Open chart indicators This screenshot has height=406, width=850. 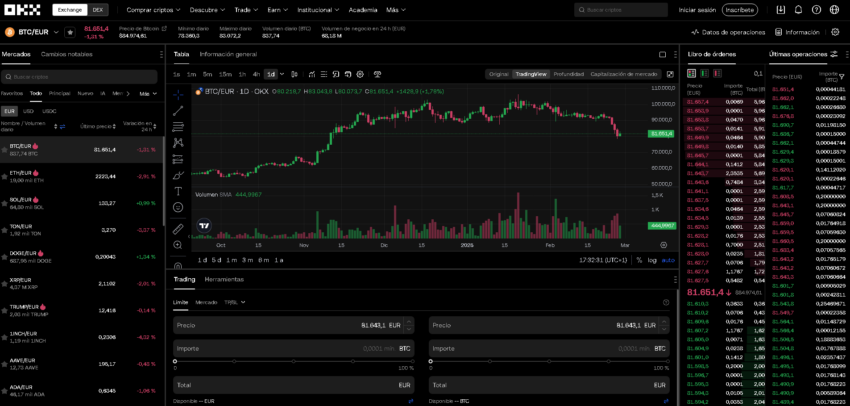[x=312, y=74]
